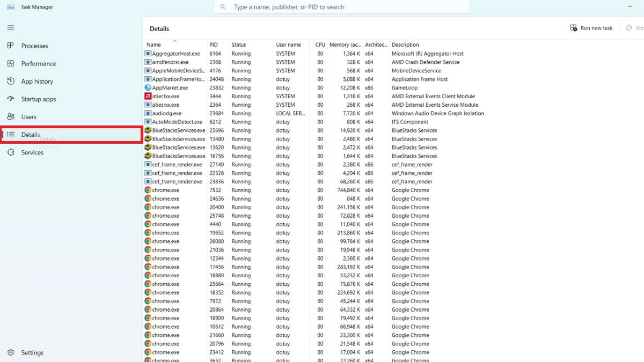Click Run new task button
The width and height of the screenshot is (644, 362).
591,28
